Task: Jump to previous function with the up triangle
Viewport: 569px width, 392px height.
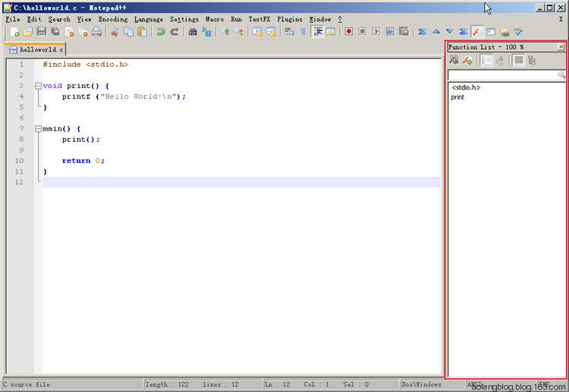Action: coord(435,32)
